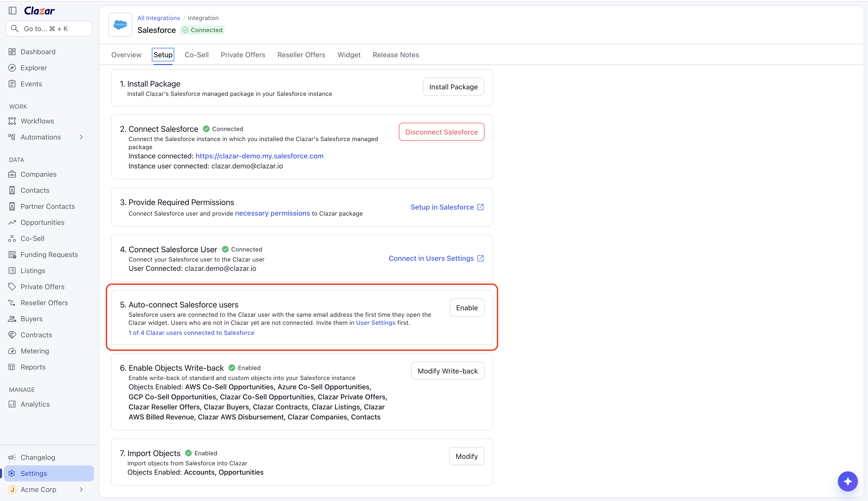Click the Automations icon
Viewport: 868px width, 501px height.
coord(12,137)
